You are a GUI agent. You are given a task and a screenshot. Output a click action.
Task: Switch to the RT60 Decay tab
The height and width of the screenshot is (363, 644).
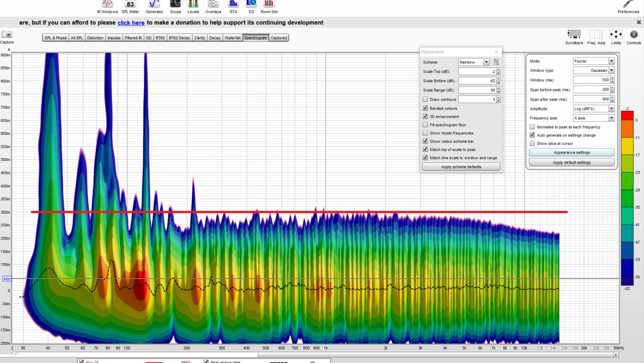[179, 38]
